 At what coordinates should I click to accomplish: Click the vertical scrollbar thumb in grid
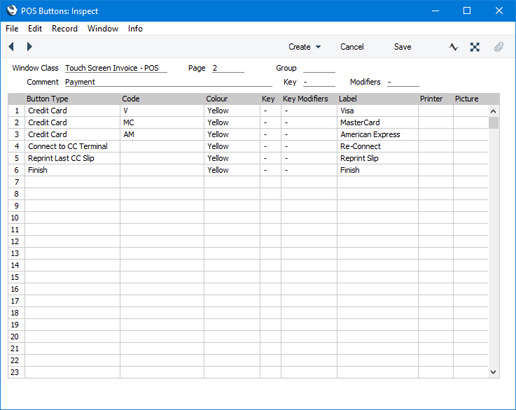pos(493,123)
